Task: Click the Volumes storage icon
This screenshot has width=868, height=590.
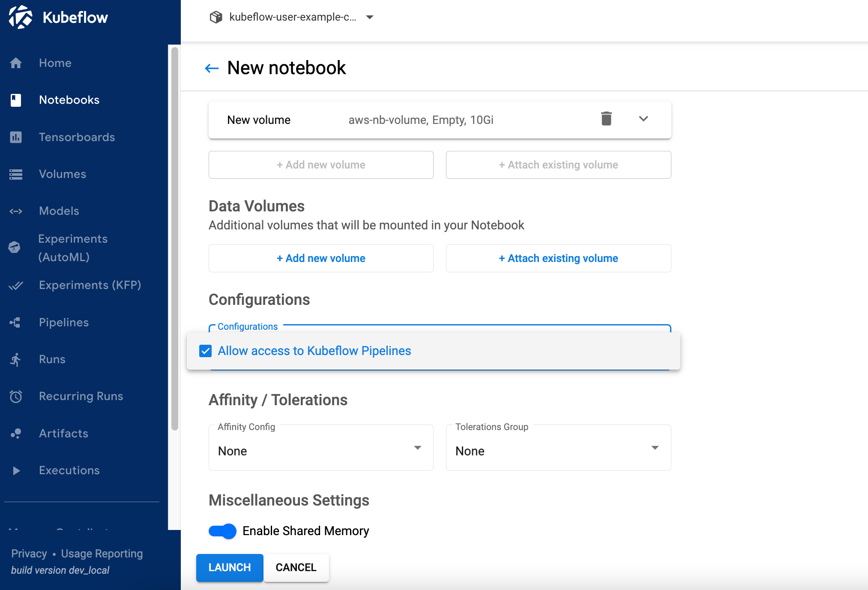Action: [16, 174]
